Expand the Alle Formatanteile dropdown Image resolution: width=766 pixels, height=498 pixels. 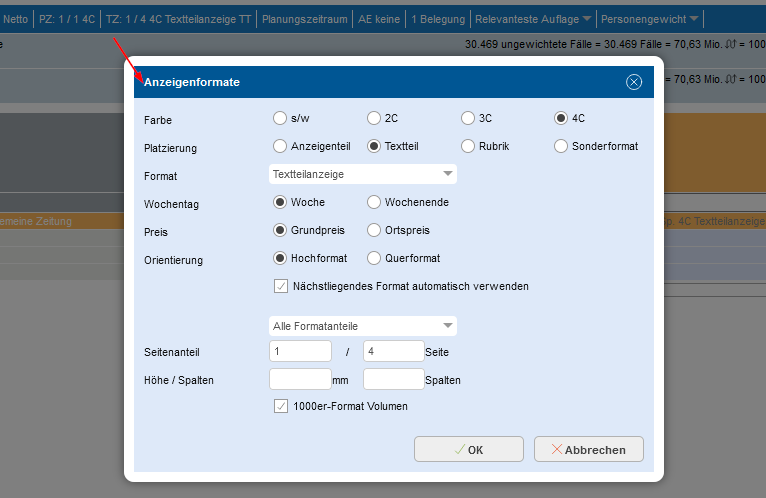(x=363, y=326)
